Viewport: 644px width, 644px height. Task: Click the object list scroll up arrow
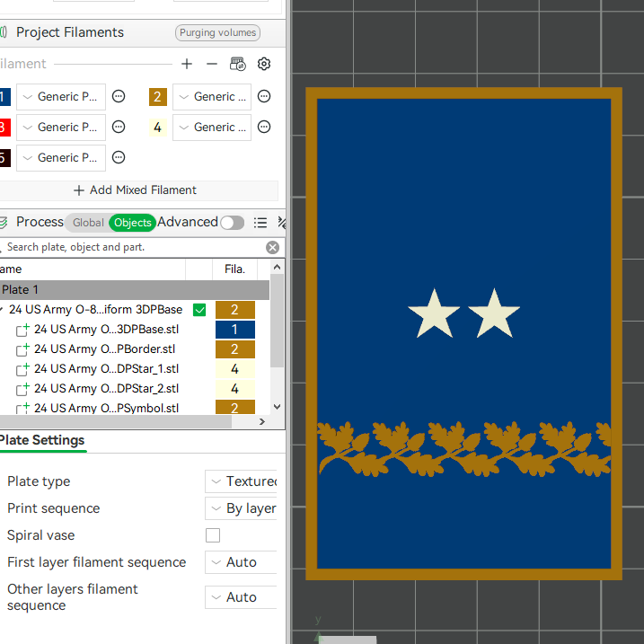[278, 267]
